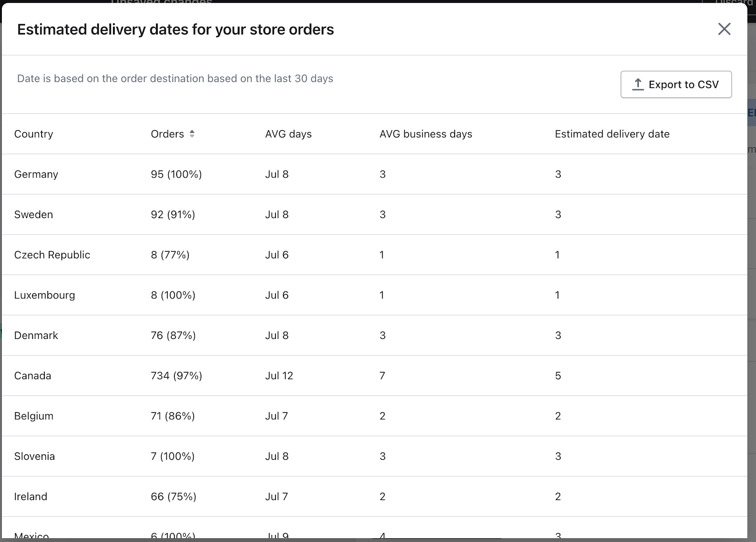The image size is (756, 542).
Task: Click the Estimated delivery date header
Action: pyautogui.click(x=612, y=134)
